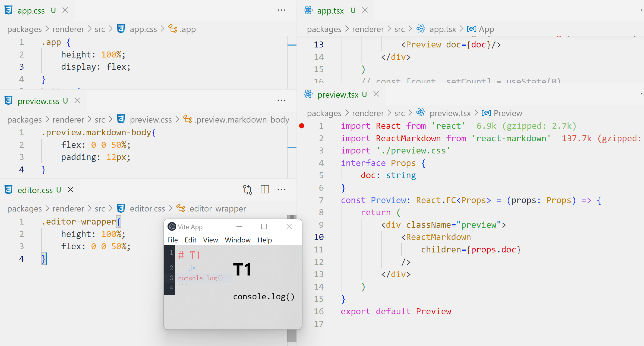
Task: Open the More Actions menu in the app.css group
Action: point(281,10)
